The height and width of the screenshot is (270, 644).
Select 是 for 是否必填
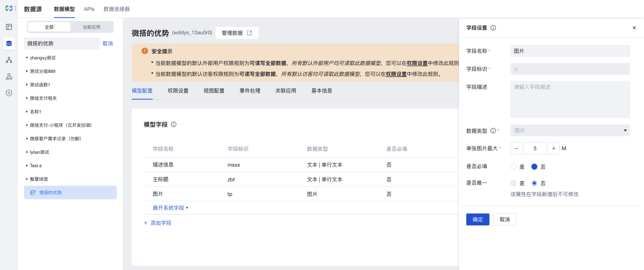pyautogui.click(x=513, y=167)
